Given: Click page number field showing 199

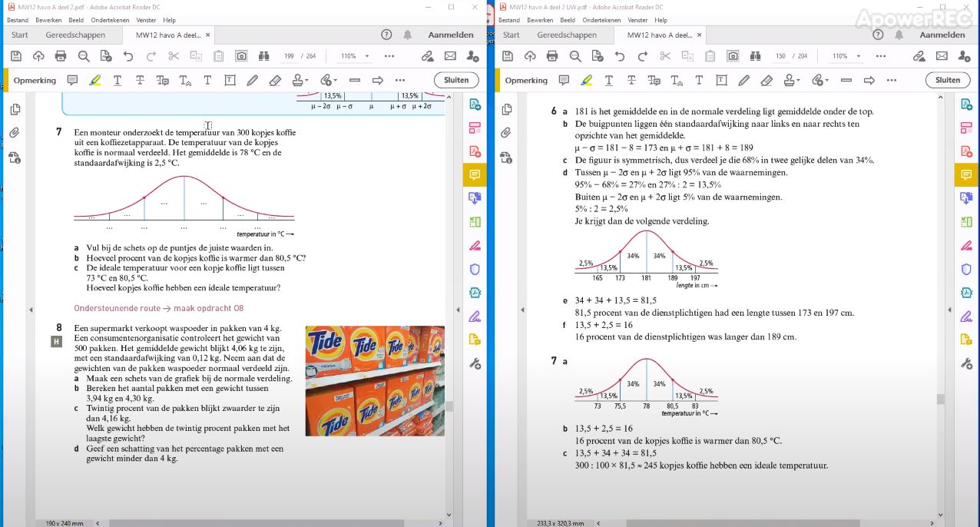Looking at the screenshot, I should pyautogui.click(x=289, y=56).
